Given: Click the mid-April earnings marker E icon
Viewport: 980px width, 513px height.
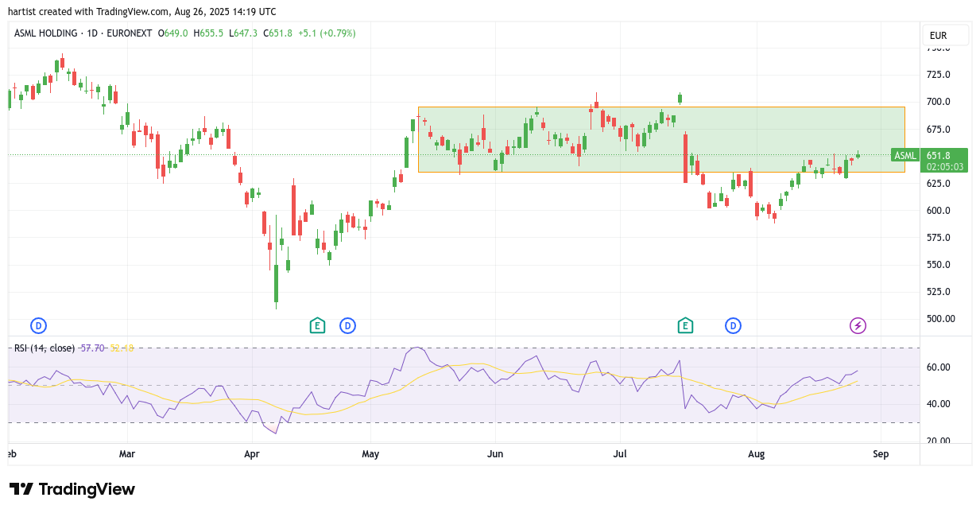Looking at the screenshot, I should click(x=317, y=325).
